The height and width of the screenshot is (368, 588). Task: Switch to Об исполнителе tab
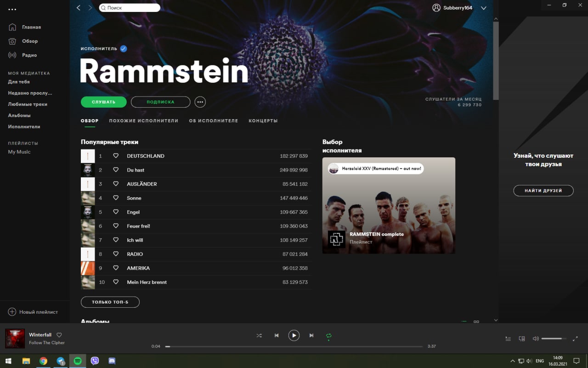[x=214, y=121]
